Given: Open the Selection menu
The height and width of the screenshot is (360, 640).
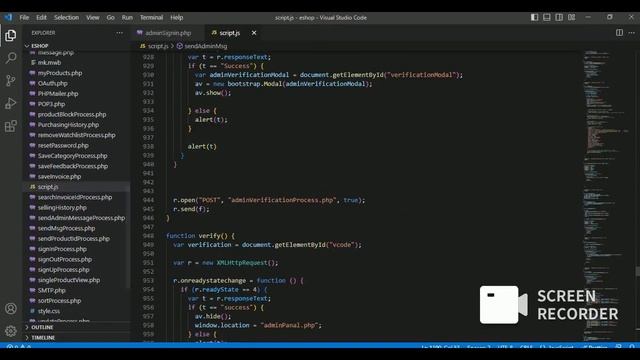Looking at the screenshot, I should click(66, 18).
